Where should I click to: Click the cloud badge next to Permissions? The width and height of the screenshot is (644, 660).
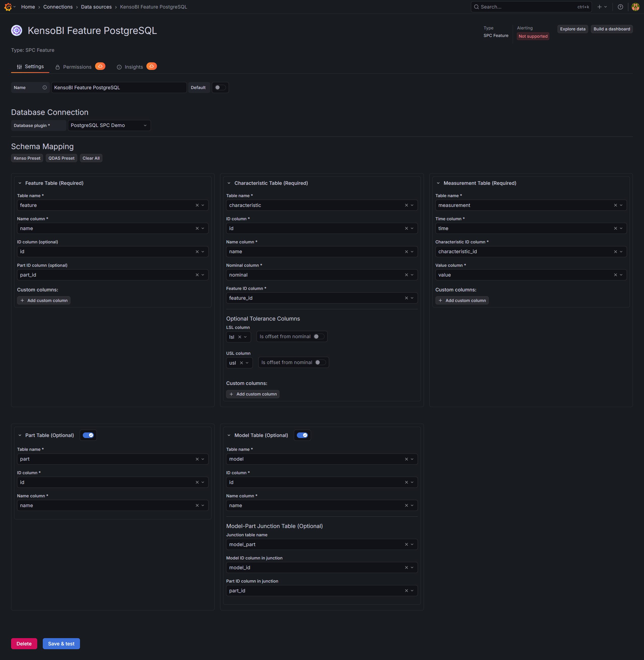click(100, 66)
